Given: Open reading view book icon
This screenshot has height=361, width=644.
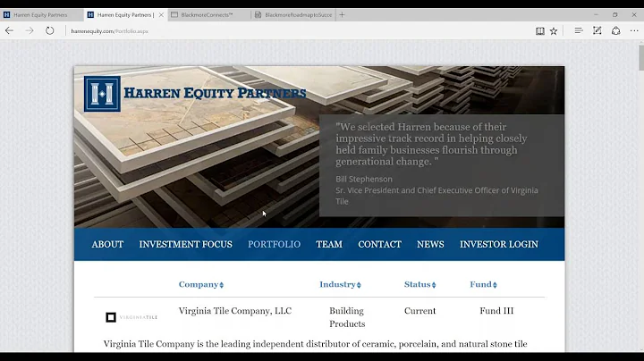Looking at the screenshot, I should [539, 30].
